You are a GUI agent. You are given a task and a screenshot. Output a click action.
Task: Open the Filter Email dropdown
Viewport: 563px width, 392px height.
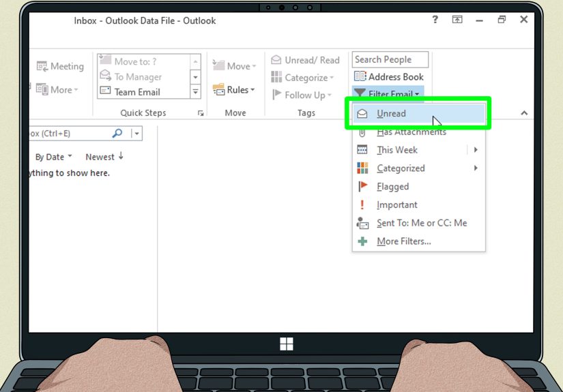tap(388, 93)
